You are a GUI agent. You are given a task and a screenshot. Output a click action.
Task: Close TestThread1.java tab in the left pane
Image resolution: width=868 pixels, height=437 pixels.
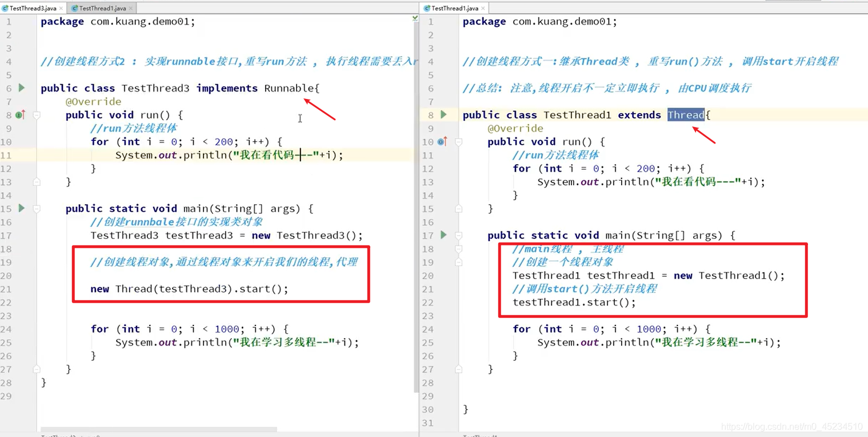click(x=131, y=9)
